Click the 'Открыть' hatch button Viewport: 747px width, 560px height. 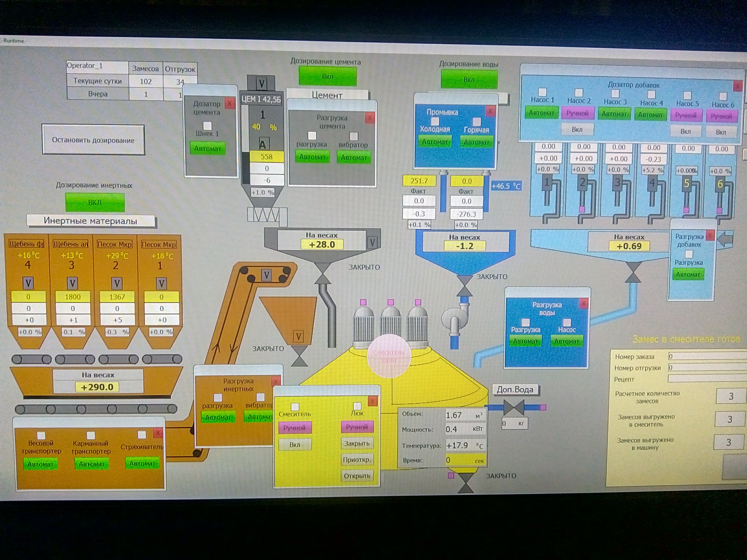[x=357, y=476]
